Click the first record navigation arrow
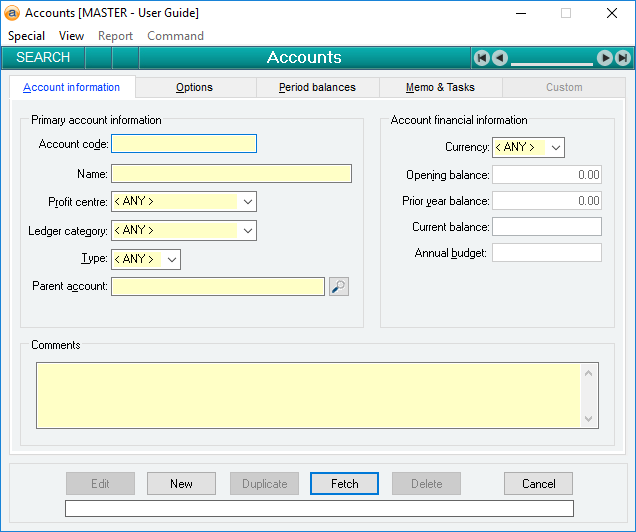636x532 pixels. [x=482, y=58]
